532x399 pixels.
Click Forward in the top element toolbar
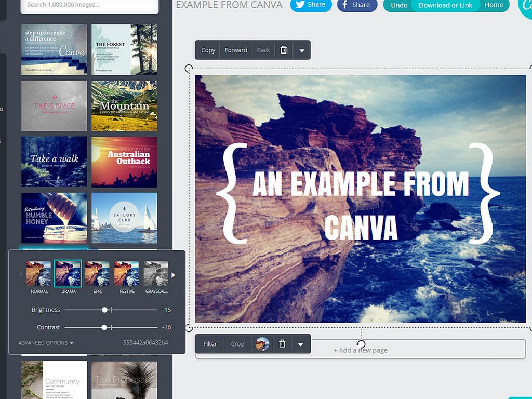236,50
